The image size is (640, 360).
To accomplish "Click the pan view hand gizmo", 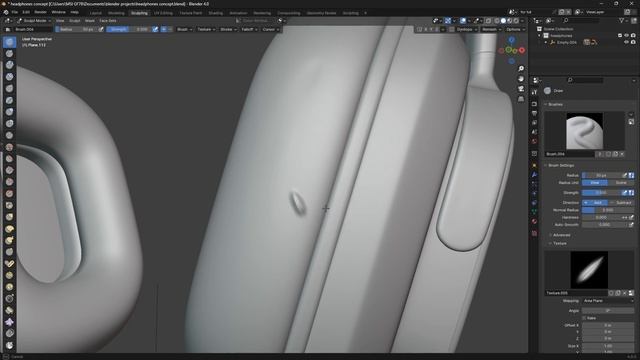I will tap(521, 79).
